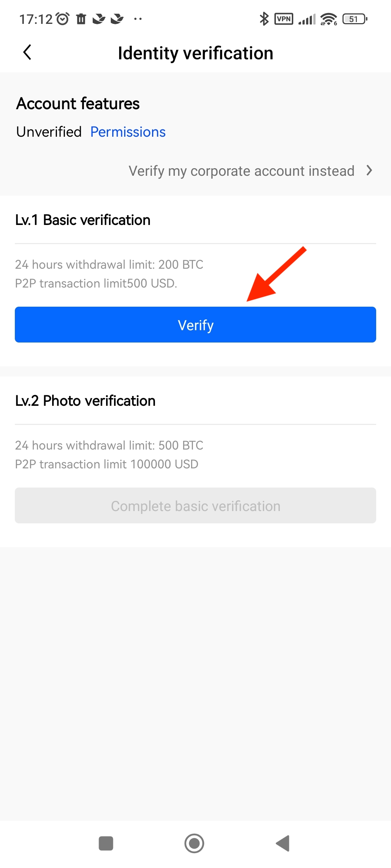This screenshot has width=391, height=868.
Task: Open Verify my corporate account instead
Action: pyautogui.click(x=241, y=171)
